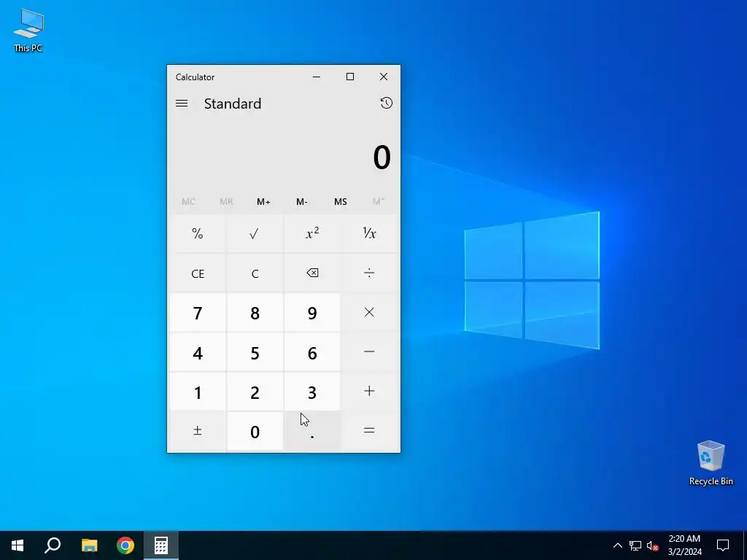Image resolution: width=747 pixels, height=560 pixels.
Task: Click the decimal point key
Action: pos(312,431)
